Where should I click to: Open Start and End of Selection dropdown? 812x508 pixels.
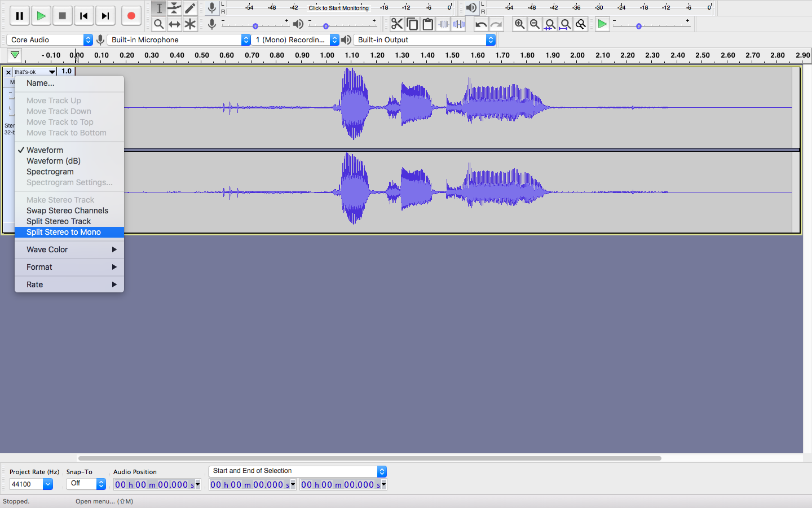point(297,471)
